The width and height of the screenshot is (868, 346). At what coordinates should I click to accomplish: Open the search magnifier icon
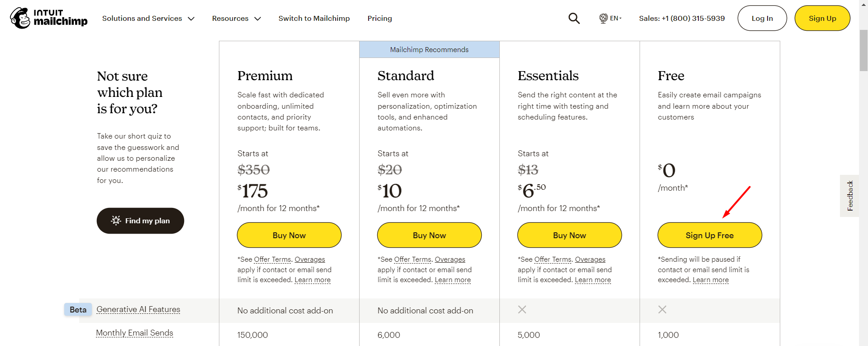(x=574, y=18)
